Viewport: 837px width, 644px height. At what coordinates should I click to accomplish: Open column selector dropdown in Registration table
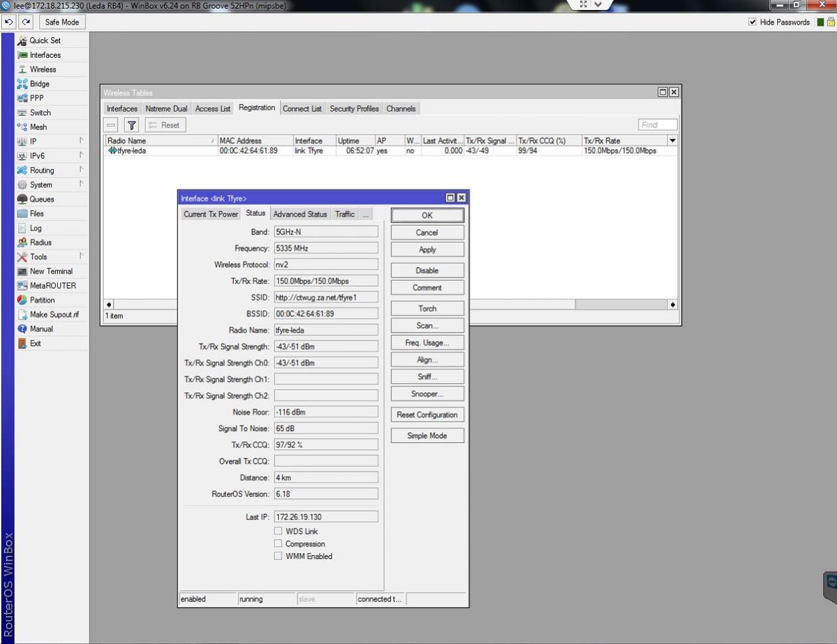pos(672,141)
